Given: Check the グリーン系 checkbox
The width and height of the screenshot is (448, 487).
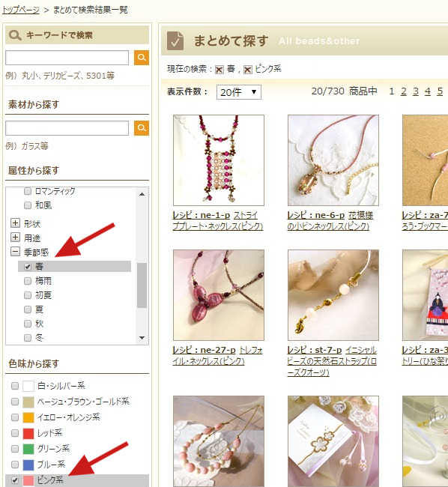Looking at the screenshot, I should click(x=14, y=449).
